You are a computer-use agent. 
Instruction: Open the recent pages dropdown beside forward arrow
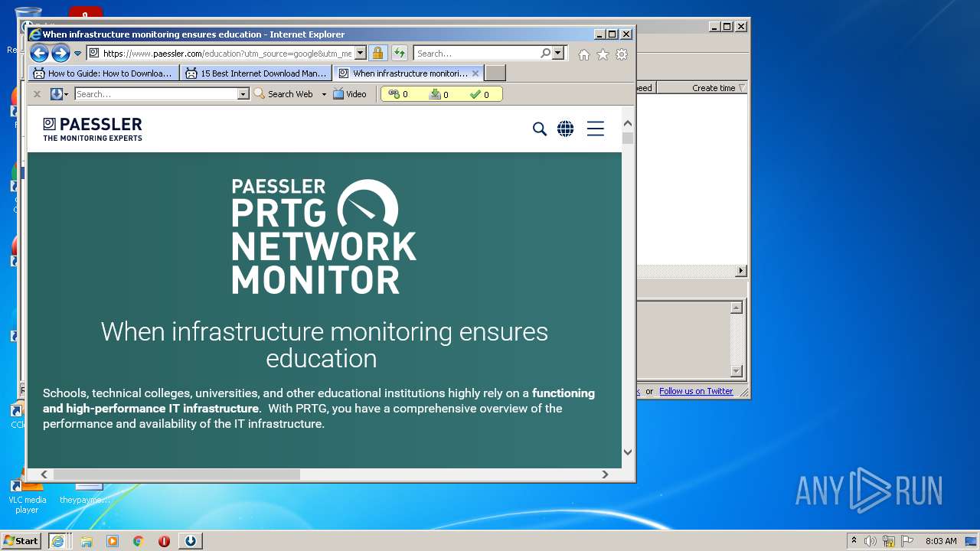point(77,54)
